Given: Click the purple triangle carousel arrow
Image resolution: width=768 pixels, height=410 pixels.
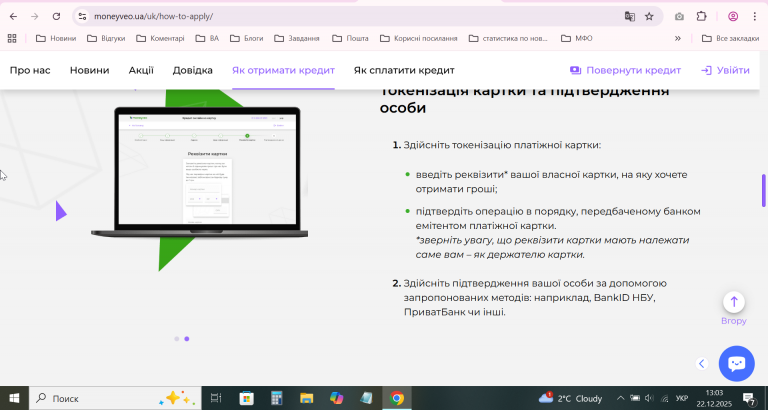Looking at the screenshot, I should [x=61, y=211].
